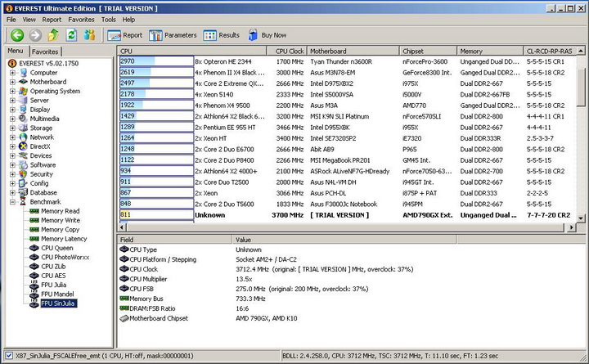Open the users icon in the toolbar
This screenshot has height=364, width=589.
pos(89,35)
